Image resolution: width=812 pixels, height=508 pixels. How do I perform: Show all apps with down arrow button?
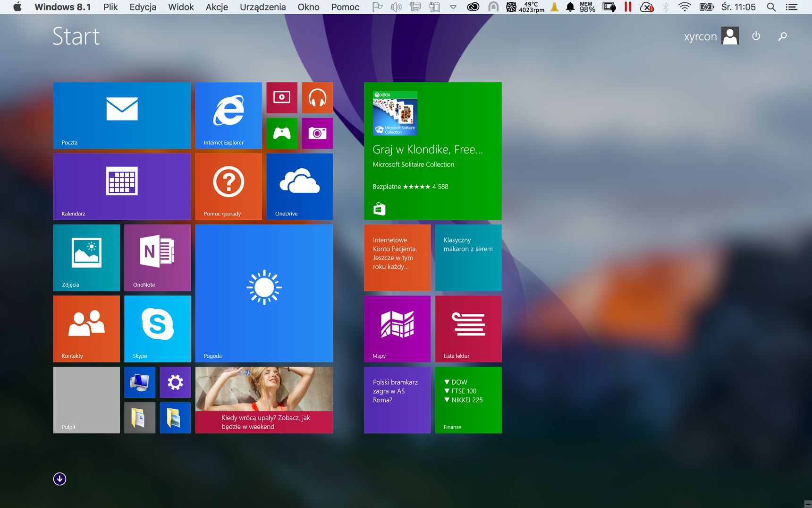[59, 479]
